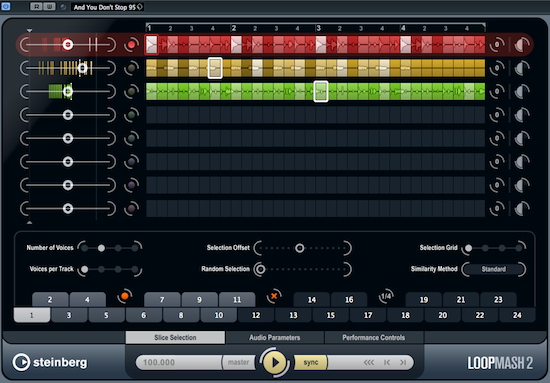
Task: Set Number of Voices to fourth position
Action: point(135,248)
